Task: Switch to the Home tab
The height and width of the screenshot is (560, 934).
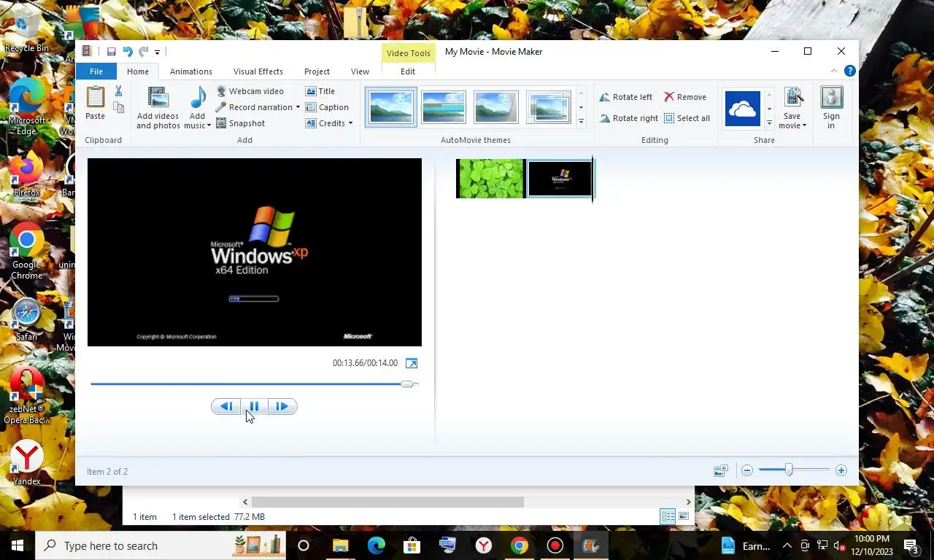Action: click(x=138, y=71)
